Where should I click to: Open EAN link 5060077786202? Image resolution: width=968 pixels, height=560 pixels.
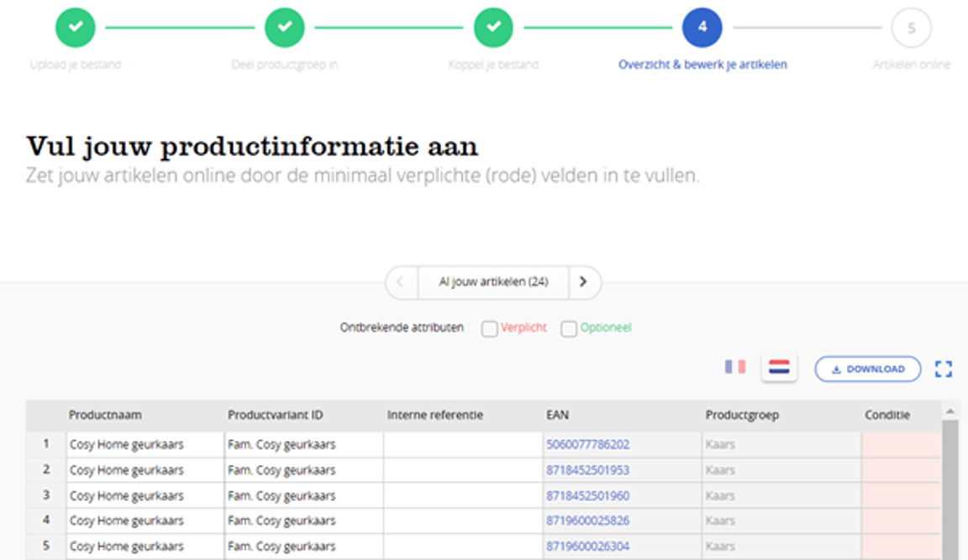point(587,444)
